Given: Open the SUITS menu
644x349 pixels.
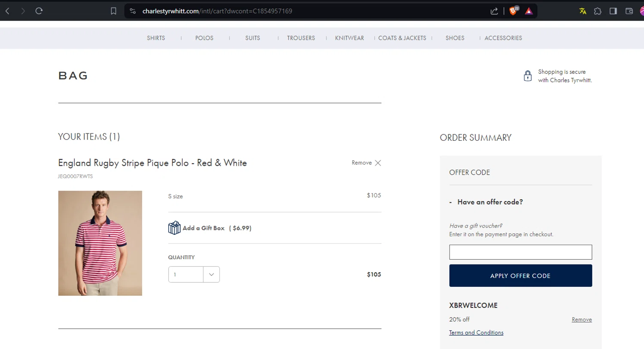Looking at the screenshot, I should (x=252, y=38).
